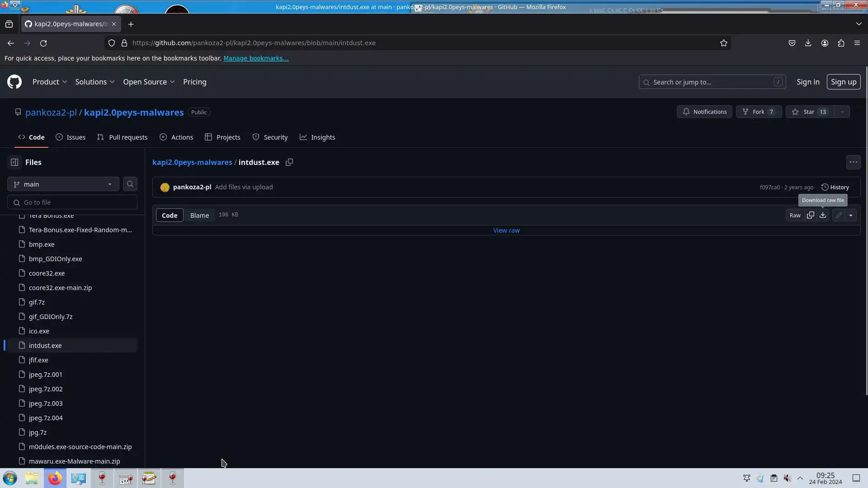Viewport: 868px width, 488px height.
Task: Toggle muted volume icon in system tray
Action: coord(787,478)
